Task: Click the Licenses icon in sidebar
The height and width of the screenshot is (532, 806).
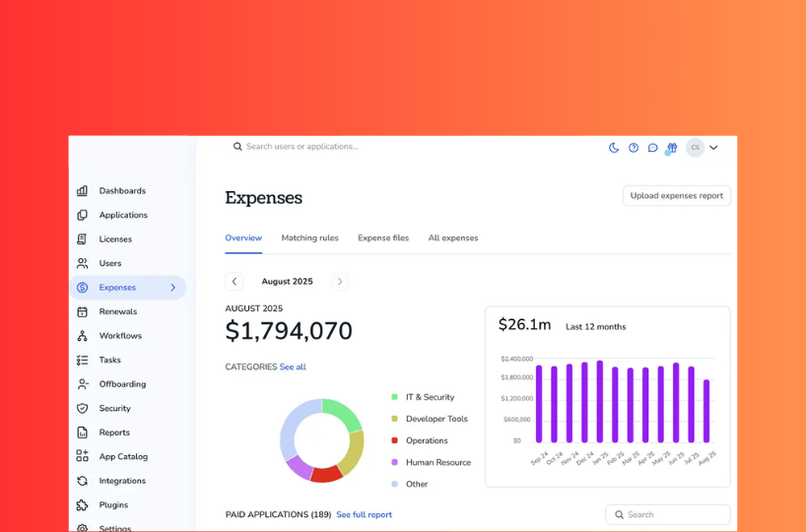Action: point(83,239)
